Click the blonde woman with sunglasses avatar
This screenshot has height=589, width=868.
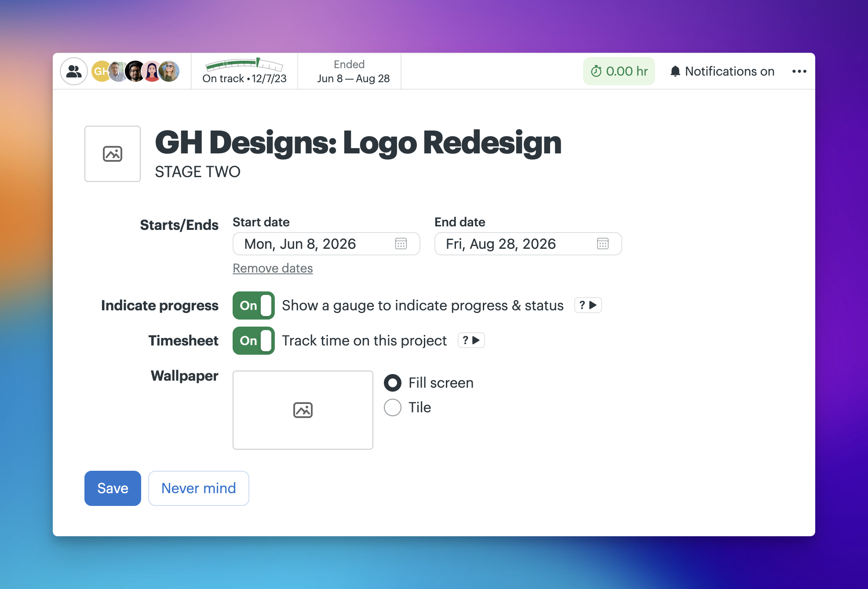[170, 71]
